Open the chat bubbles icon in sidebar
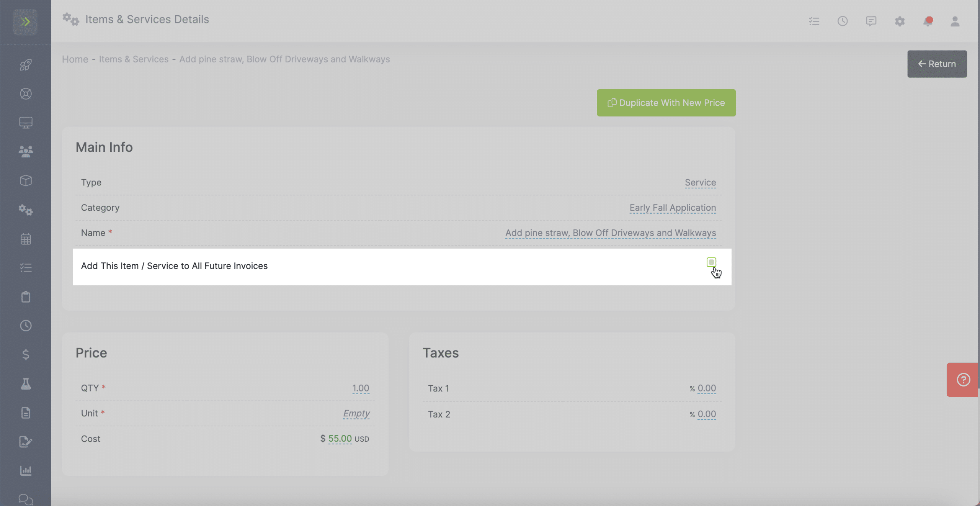Viewport: 980px width, 506px height. tap(26, 499)
